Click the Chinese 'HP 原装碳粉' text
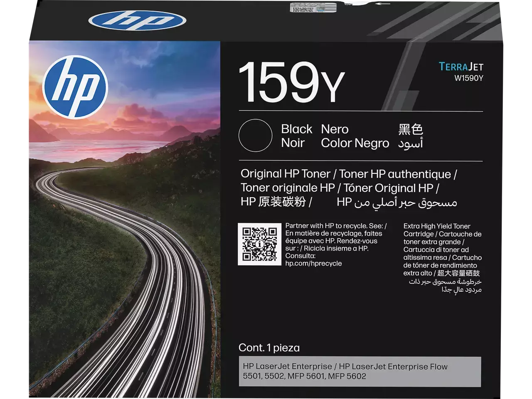 (273, 202)
